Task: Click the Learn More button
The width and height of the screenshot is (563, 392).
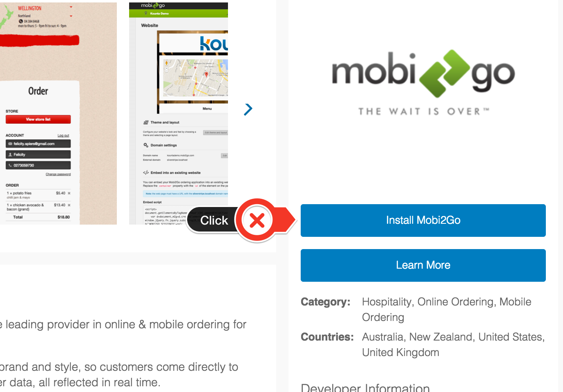Action: pos(423,265)
